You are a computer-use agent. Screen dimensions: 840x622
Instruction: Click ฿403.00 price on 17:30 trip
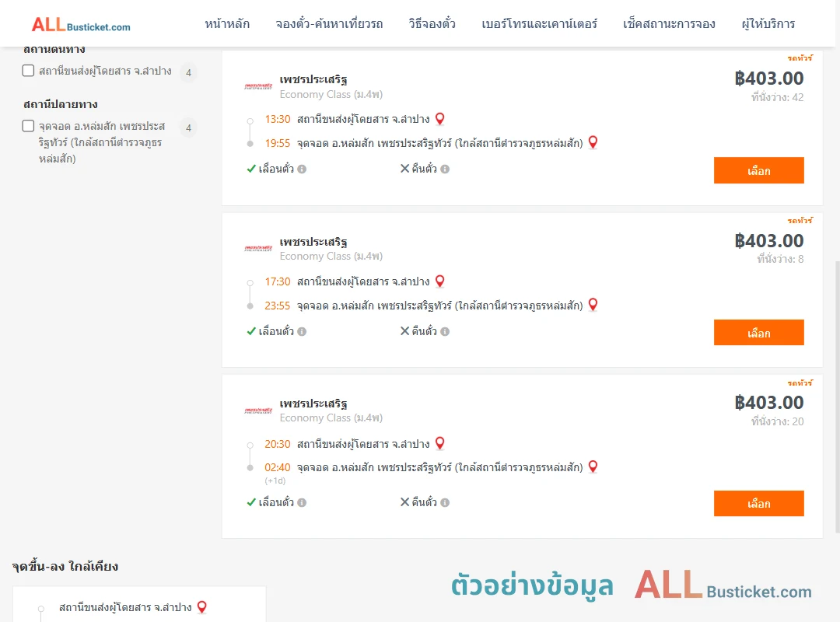click(769, 241)
